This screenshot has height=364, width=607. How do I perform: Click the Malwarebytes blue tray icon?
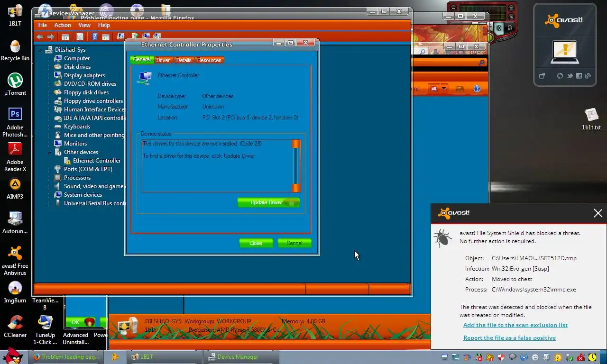[x=524, y=357]
